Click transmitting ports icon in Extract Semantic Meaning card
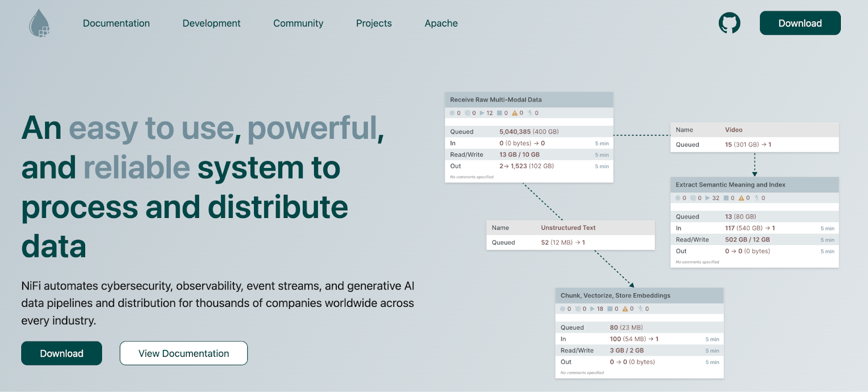868x392 pixels. pyautogui.click(x=678, y=198)
